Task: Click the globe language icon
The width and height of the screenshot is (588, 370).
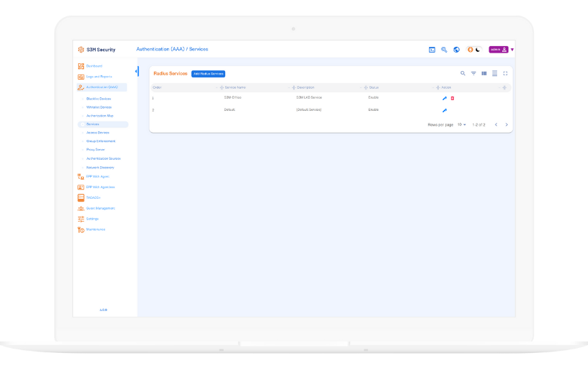Action: (456, 50)
